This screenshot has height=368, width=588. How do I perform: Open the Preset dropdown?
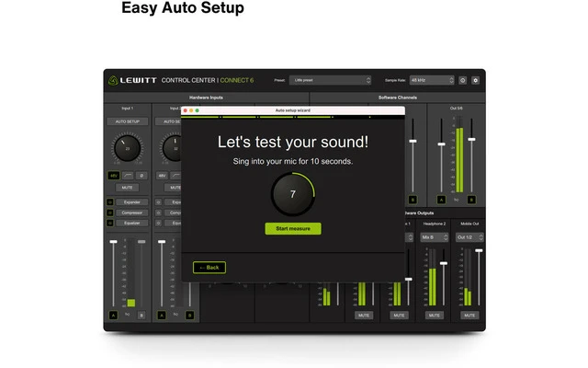(330, 80)
